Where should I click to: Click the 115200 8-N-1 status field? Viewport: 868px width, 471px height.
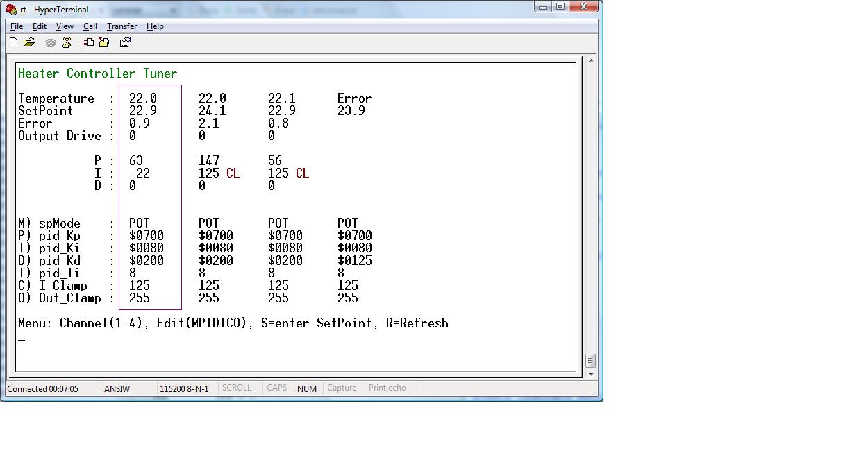click(x=184, y=388)
